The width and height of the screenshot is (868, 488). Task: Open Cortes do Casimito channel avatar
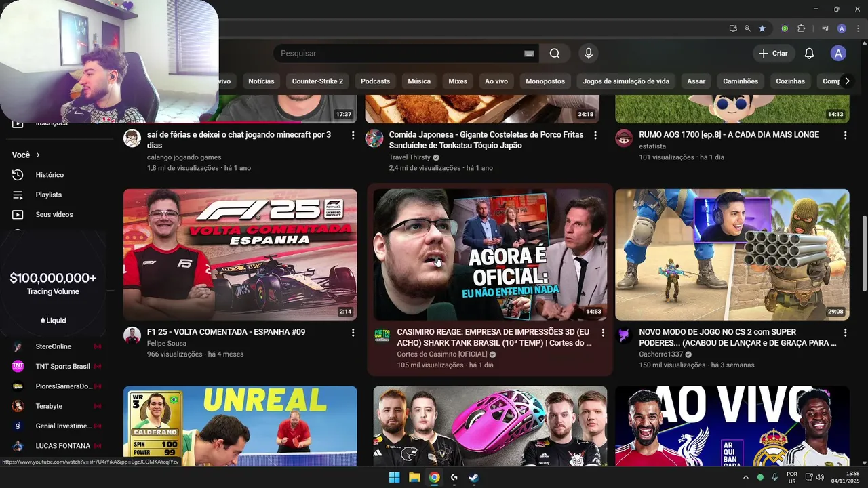tap(382, 335)
